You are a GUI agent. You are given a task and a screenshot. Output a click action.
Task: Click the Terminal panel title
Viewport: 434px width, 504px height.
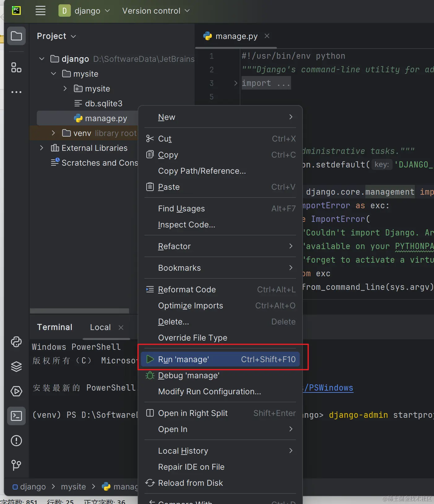(x=55, y=327)
